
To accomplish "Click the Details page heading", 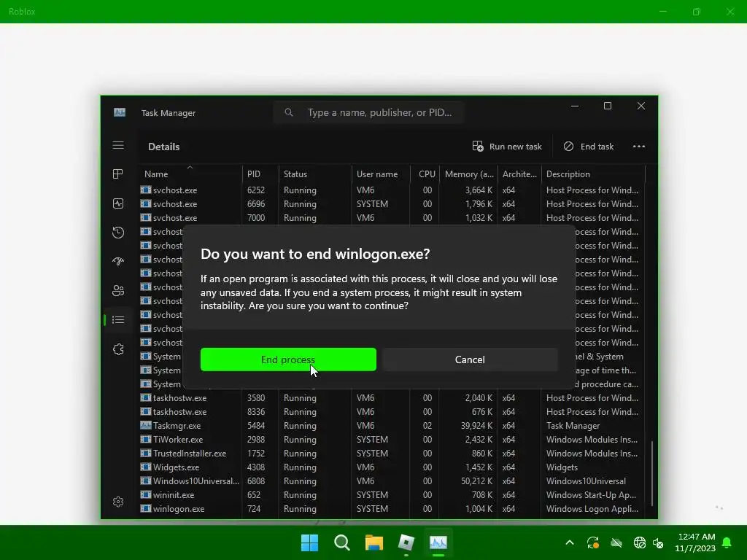I will (164, 147).
